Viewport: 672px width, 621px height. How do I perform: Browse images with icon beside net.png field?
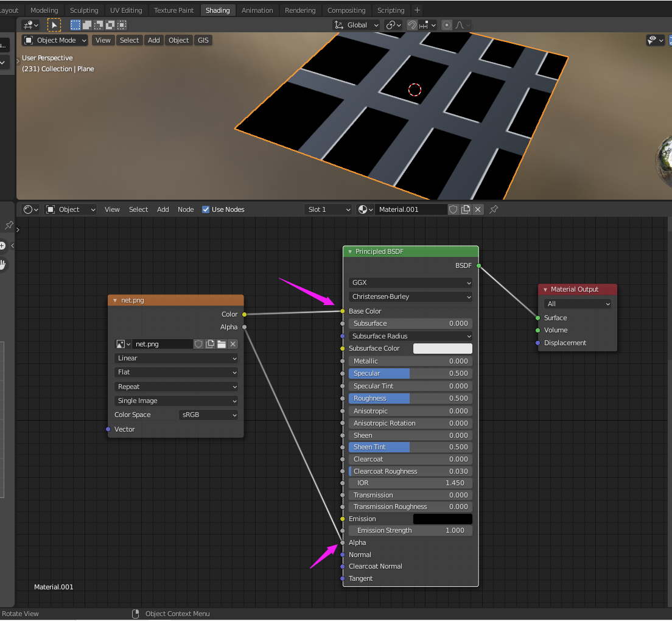pyautogui.click(x=123, y=344)
